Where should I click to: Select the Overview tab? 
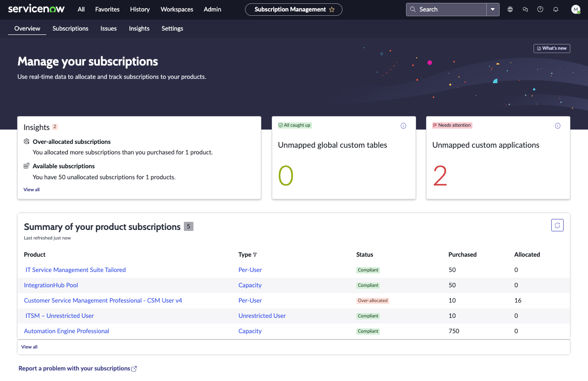(x=27, y=29)
